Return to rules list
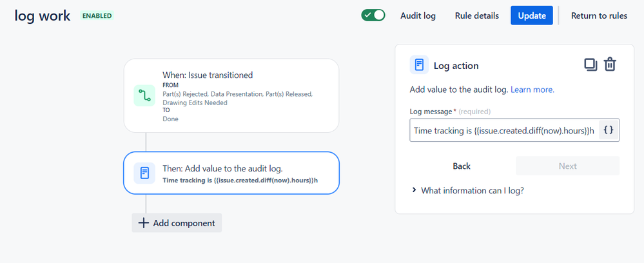 point(599,15)
